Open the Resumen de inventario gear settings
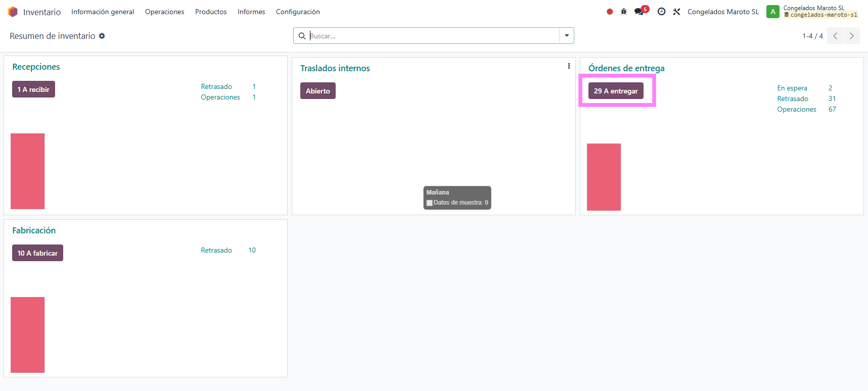The width and height of the screenshot is (868, 391). click(102, 36)
